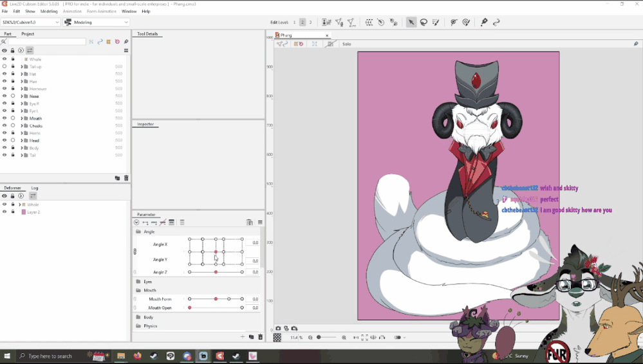The height and width of the screenshot is (364, 643).
Task: Toggle Solo display in canvas toolbar
Action: pyautogui.click(x=346, y=44)
